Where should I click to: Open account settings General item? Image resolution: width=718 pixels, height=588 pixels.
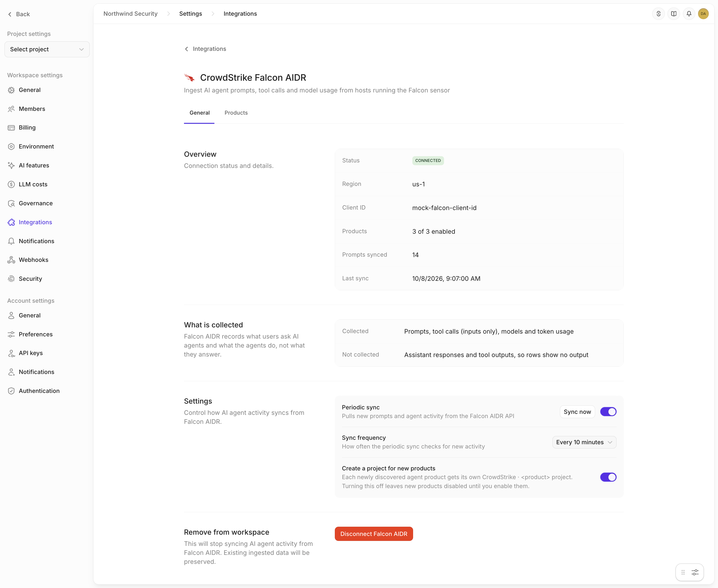(x=29, y=315)
